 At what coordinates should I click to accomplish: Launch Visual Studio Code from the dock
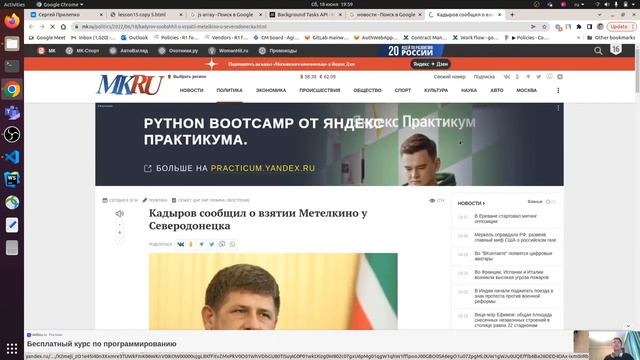click(x=12, y=157)
